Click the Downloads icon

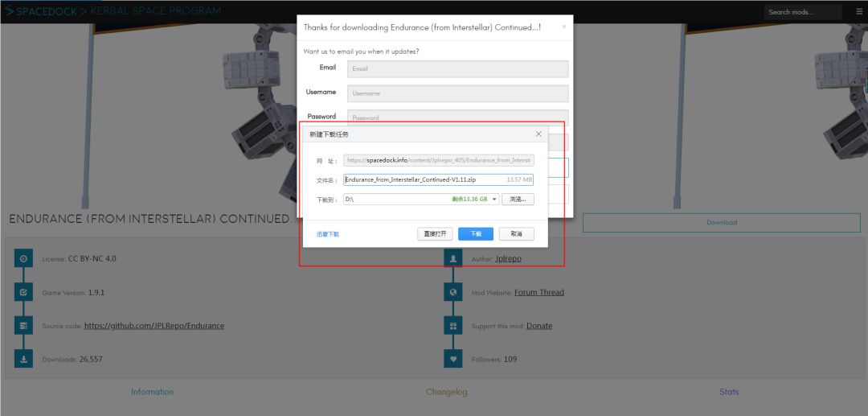(x=23, y=359)
